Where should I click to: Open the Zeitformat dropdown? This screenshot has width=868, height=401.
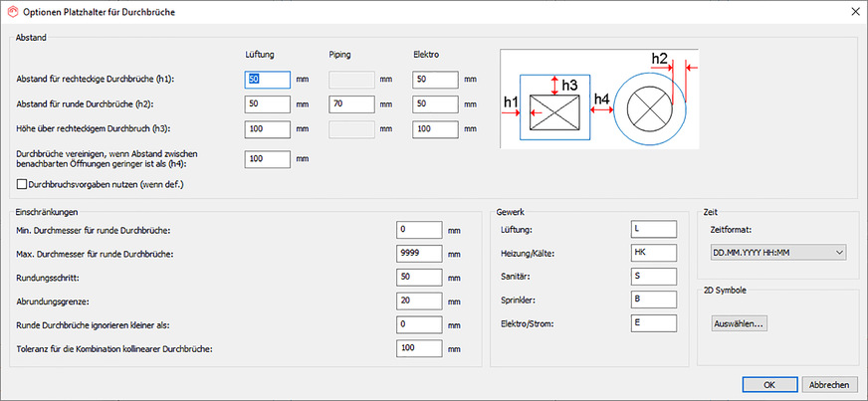pos(778,253)
